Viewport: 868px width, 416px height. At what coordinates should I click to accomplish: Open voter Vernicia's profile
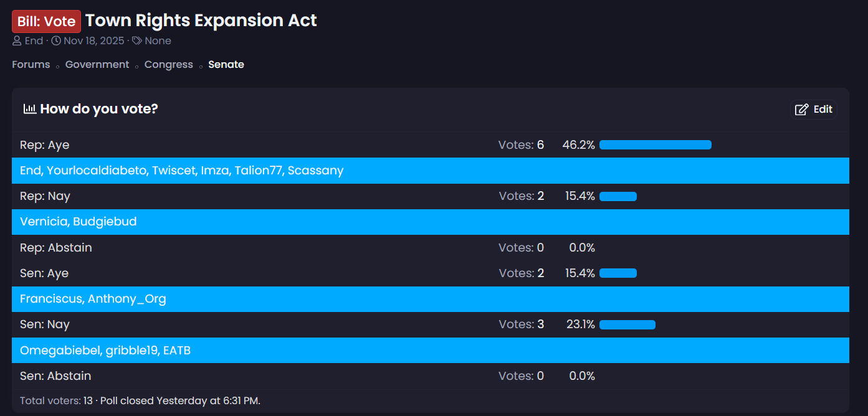click(43, 222)
